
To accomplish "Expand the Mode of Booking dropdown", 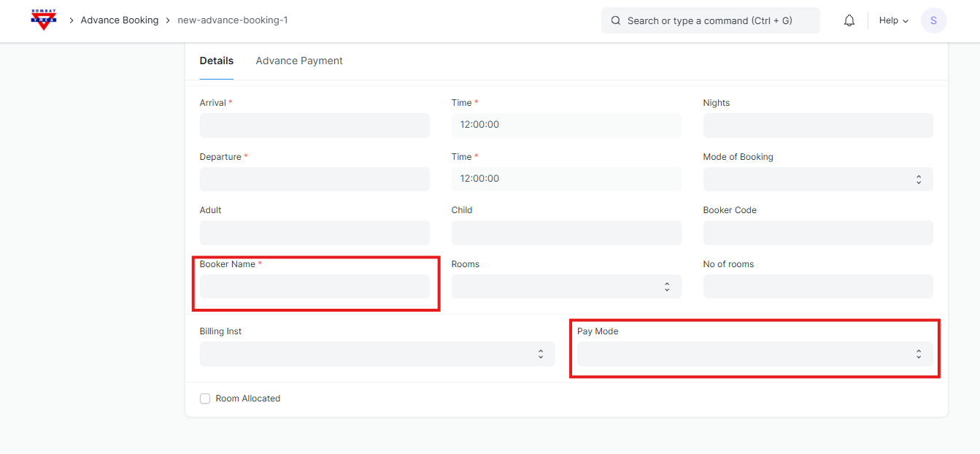I will [817, 179].
